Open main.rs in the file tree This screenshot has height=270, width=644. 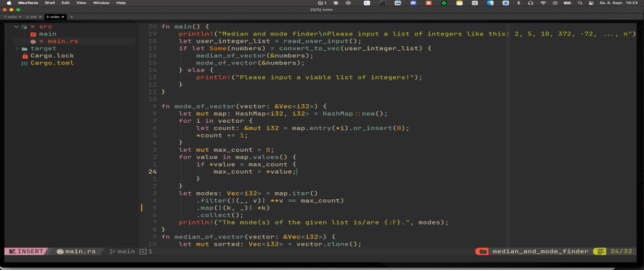[x=63, y=41]
